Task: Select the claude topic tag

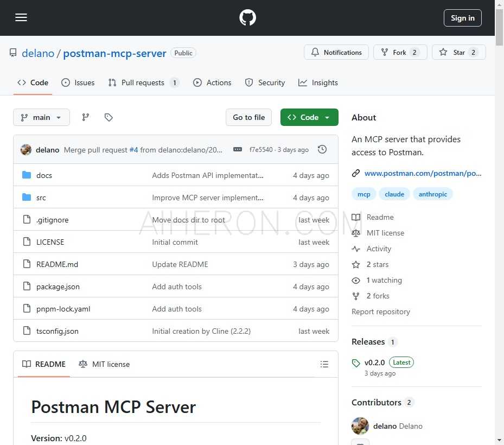Action: click(394, 194)
